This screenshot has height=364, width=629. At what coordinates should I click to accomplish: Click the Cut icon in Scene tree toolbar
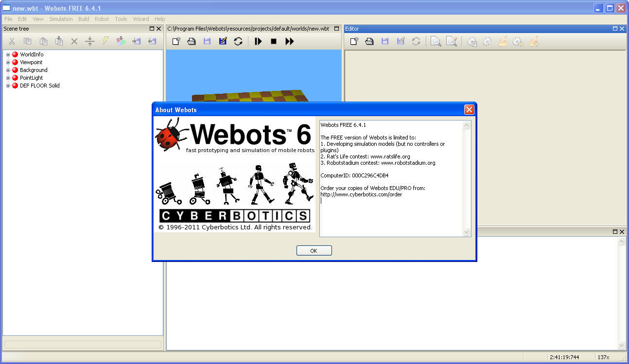click(12, 41)
